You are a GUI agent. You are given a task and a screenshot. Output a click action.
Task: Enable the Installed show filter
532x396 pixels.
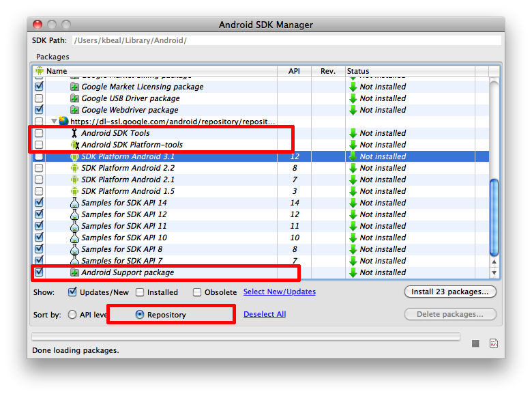pyautogui.click(x=140, y=292)
